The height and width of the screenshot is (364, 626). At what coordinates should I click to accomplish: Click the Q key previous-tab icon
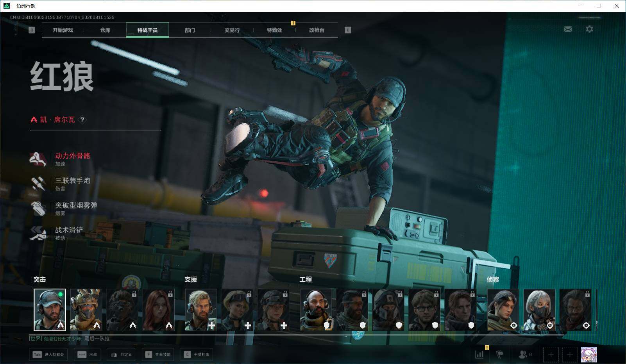[32, 30]
